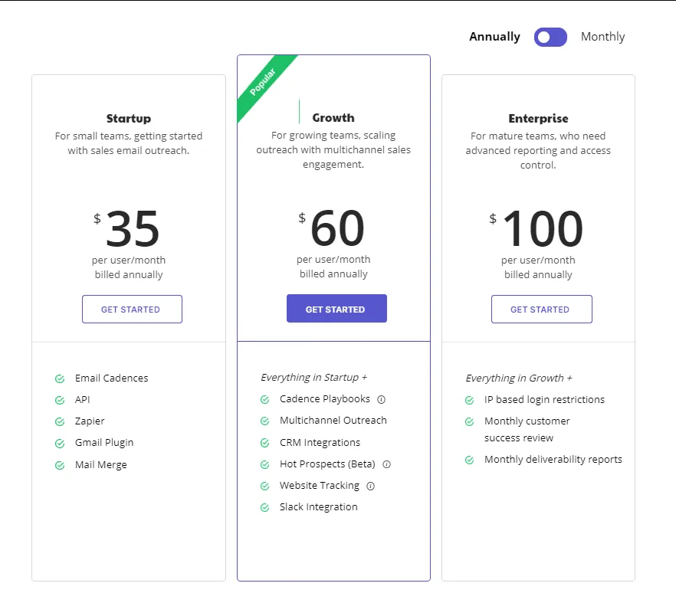Click the Enterprise plan heading

[x=538, y=119]
